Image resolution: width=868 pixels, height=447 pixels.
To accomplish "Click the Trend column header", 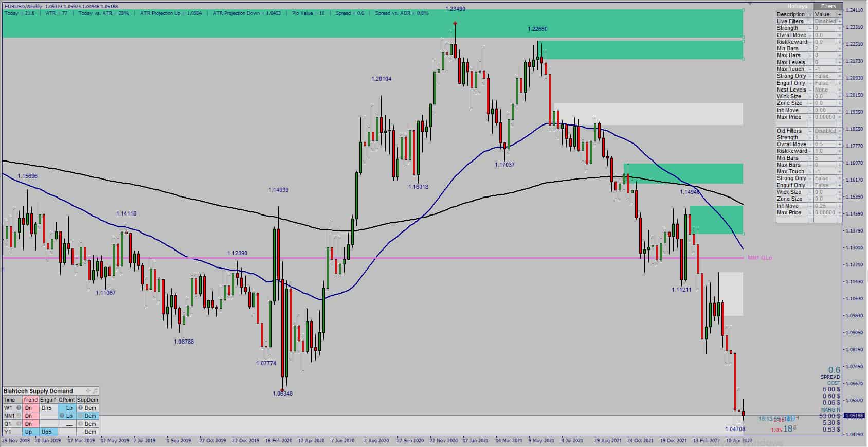I will [30, 400].
